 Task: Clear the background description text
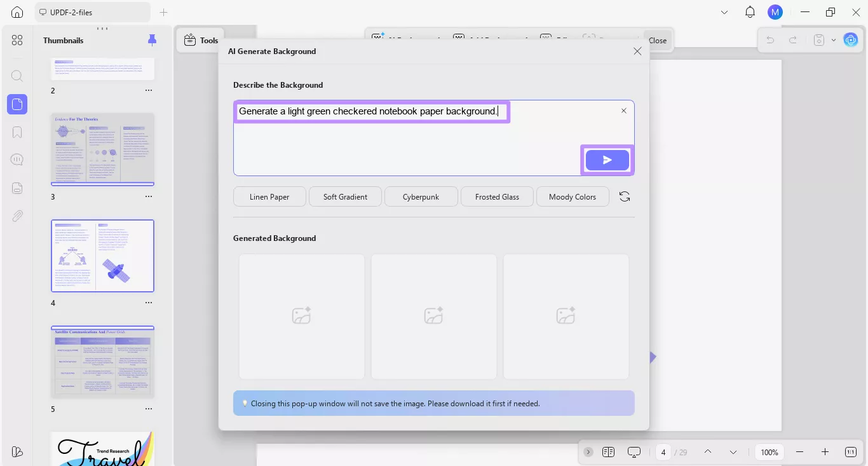623,111
